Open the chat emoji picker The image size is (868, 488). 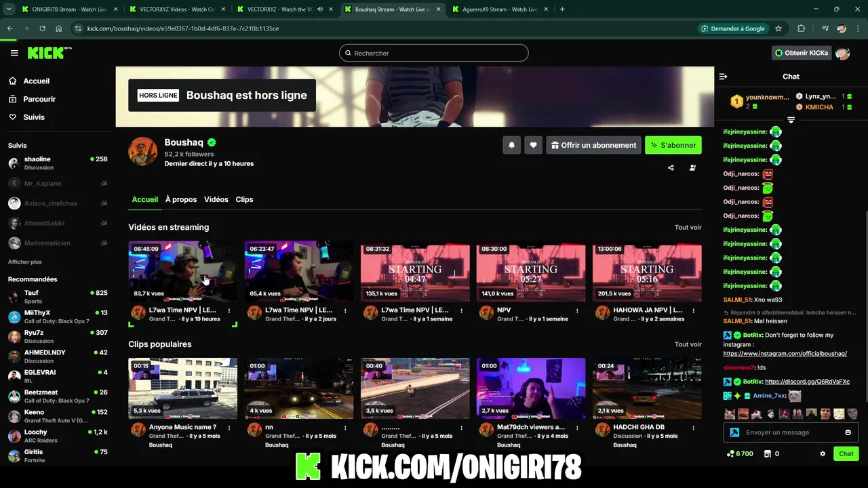(x=848, y=432)
